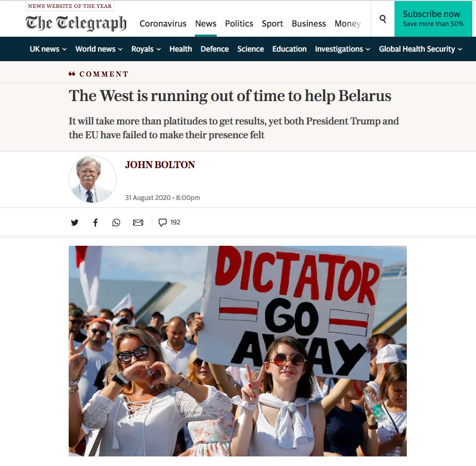Click the search magnifier icon
This screenshot has height=466, width=476.
tap(383, 19)
